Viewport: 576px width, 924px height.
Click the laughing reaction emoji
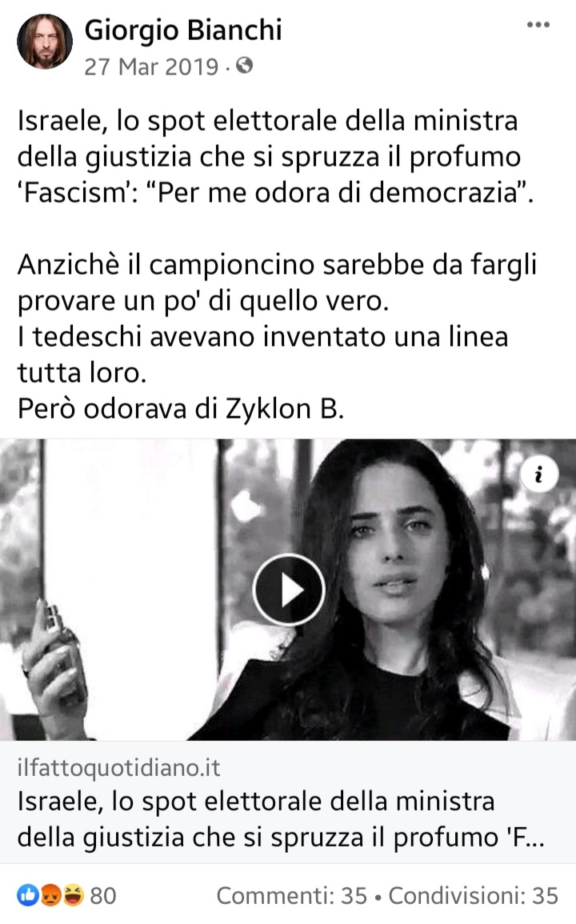pyautogui.click(x=73, y=895)
